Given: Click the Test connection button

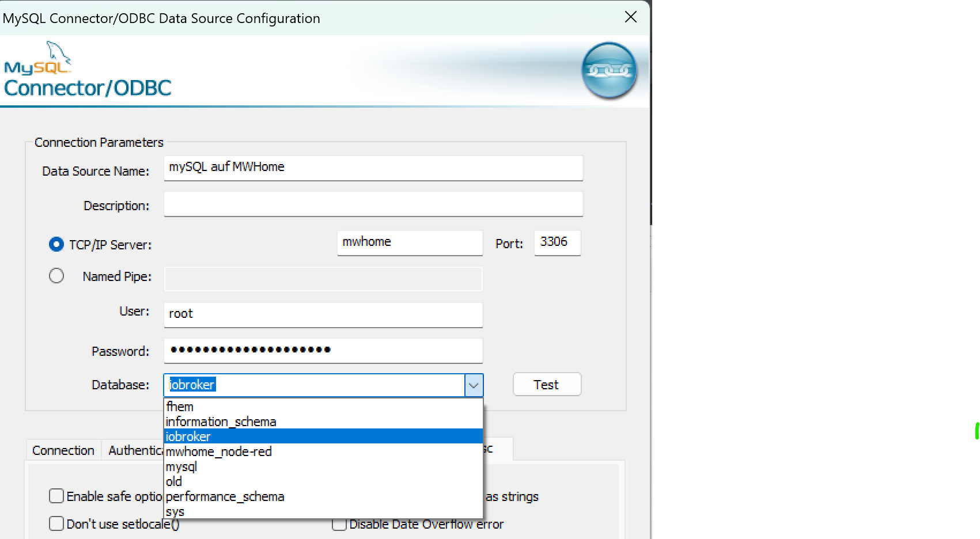Looking at the screenshot, I should (547, 385).
